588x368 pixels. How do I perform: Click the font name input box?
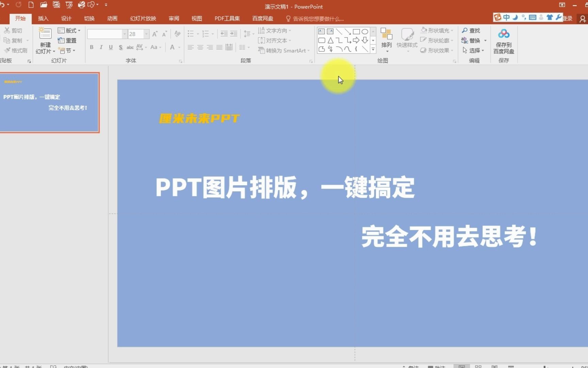(x=105, y=34)
